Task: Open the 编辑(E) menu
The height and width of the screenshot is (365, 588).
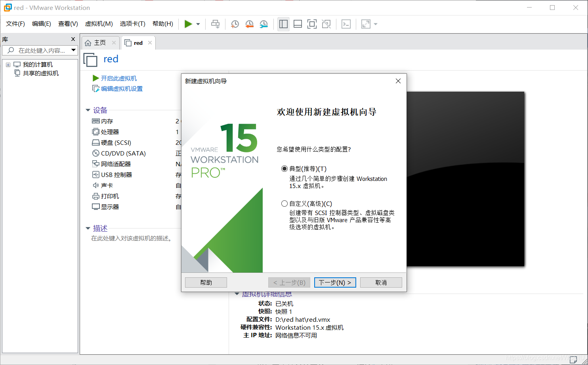Action: (x=42, y=24)
